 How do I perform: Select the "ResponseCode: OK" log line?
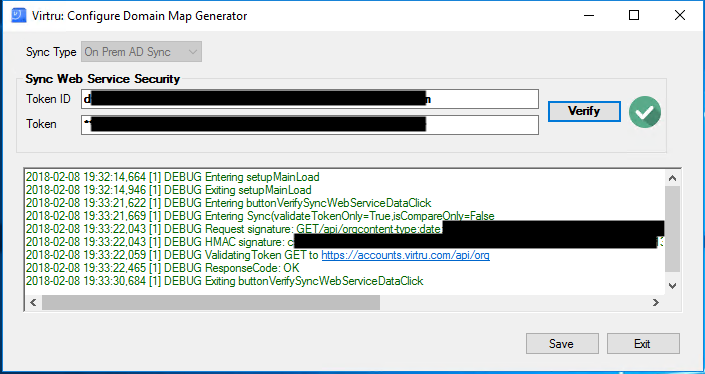coord(163,268)
